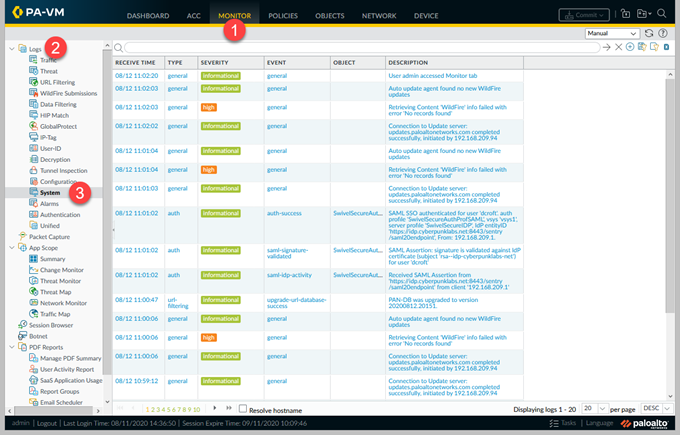The image size is (680, 435).
Task: Clear the log filter with X icon
Action: (618, 47)
